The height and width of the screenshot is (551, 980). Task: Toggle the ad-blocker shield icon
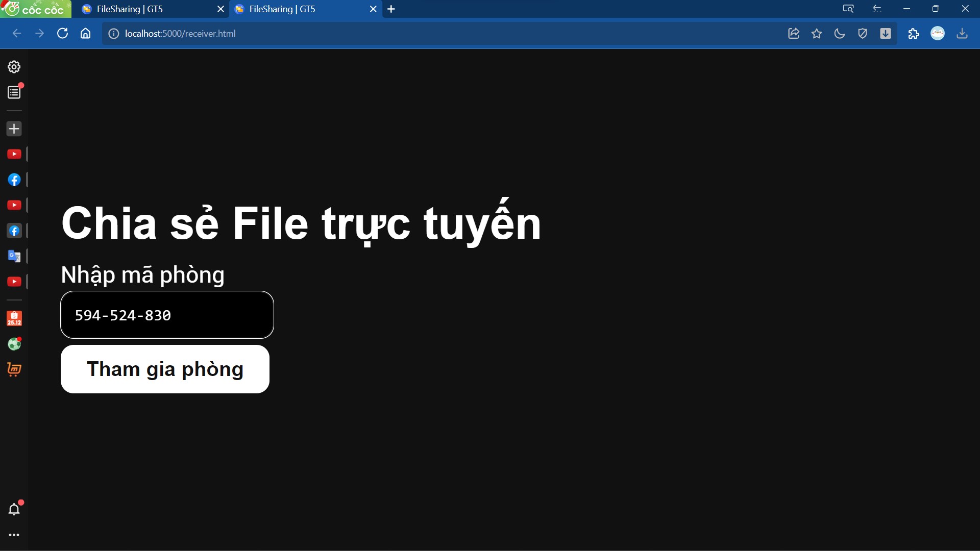click(863, 33)
